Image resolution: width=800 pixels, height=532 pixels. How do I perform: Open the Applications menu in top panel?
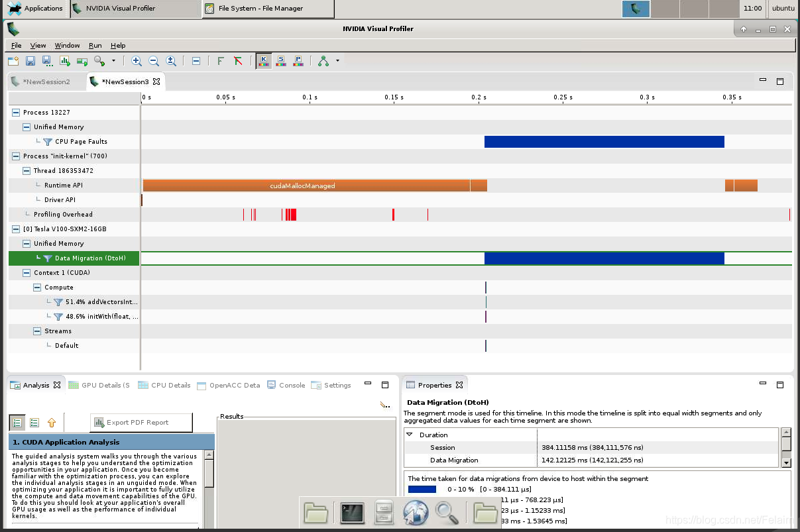coord(36,9)
